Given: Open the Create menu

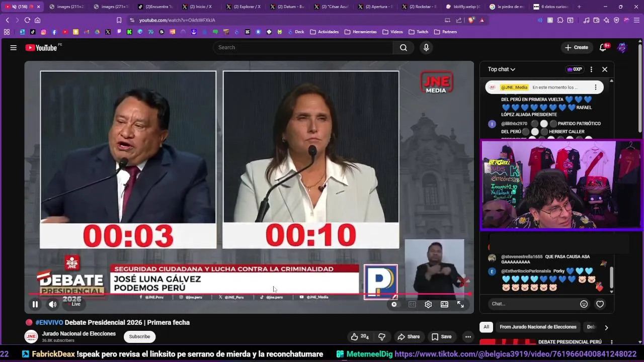Looking at the screenshot, I should tap(577, 47).
